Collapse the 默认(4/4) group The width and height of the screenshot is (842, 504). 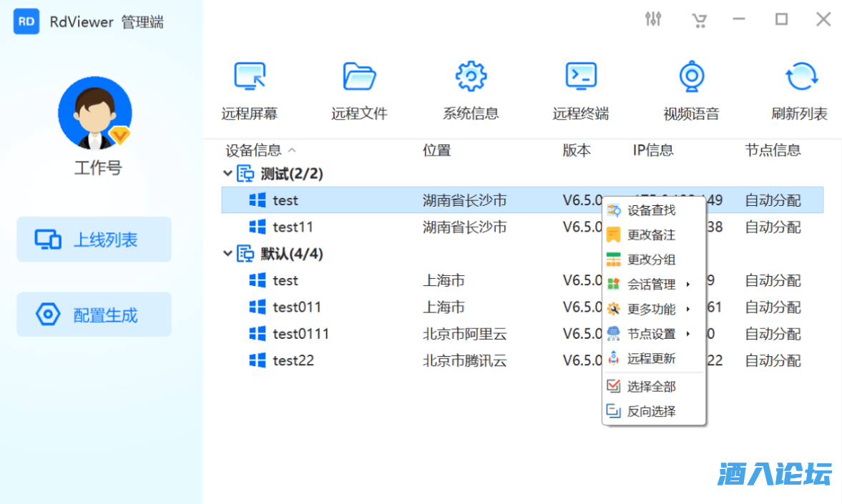pos(227,253)
